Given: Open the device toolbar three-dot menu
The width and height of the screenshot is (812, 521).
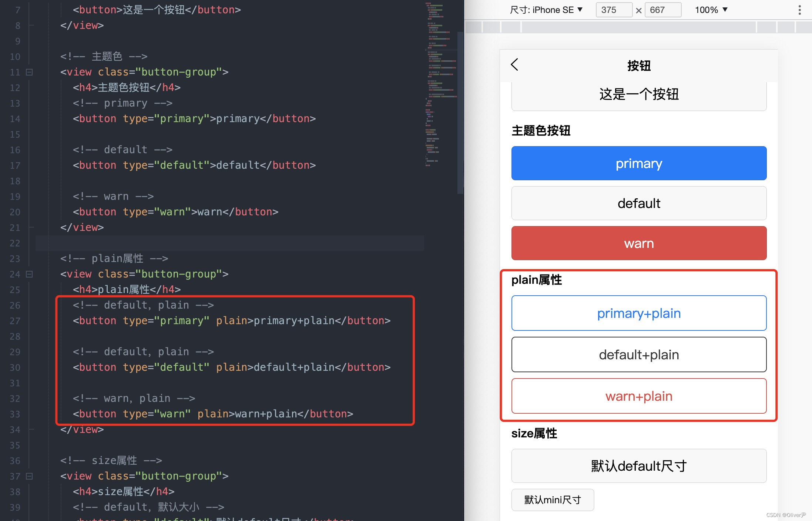Looking at the screenshot, I should pos(799,10).
